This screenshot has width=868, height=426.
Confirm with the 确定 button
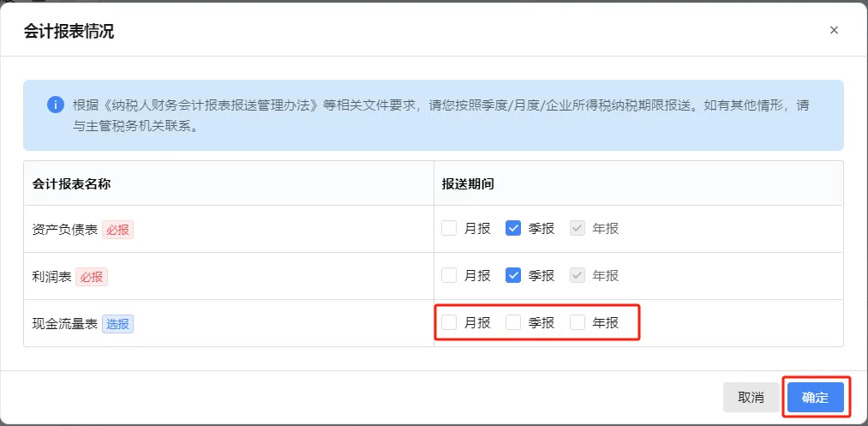coord(815,398)
